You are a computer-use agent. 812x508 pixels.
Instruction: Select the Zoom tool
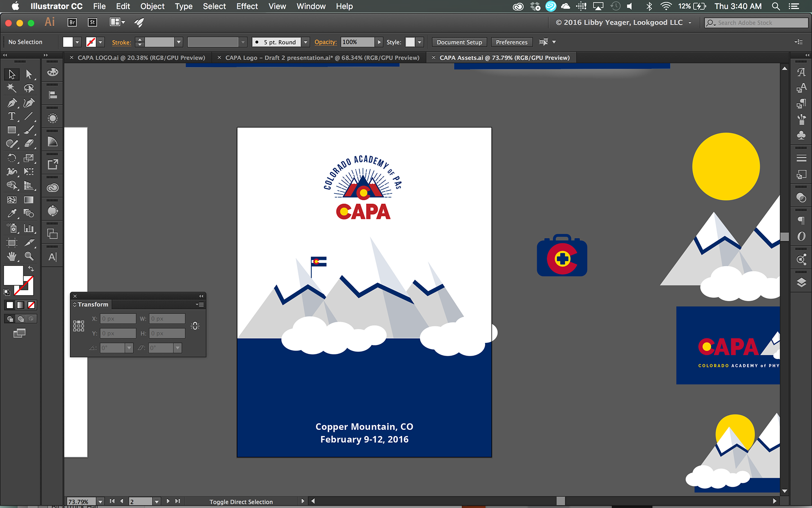[x=29, y=256]
